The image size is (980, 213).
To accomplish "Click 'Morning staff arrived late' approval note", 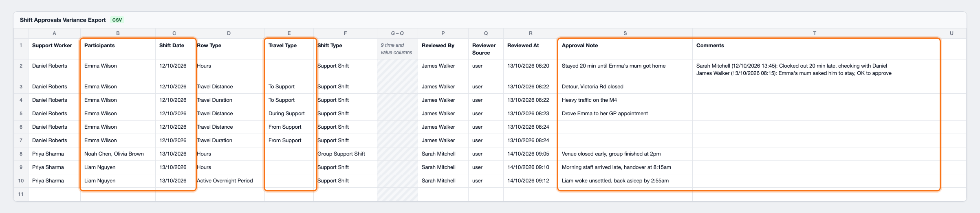I will 625,167.
